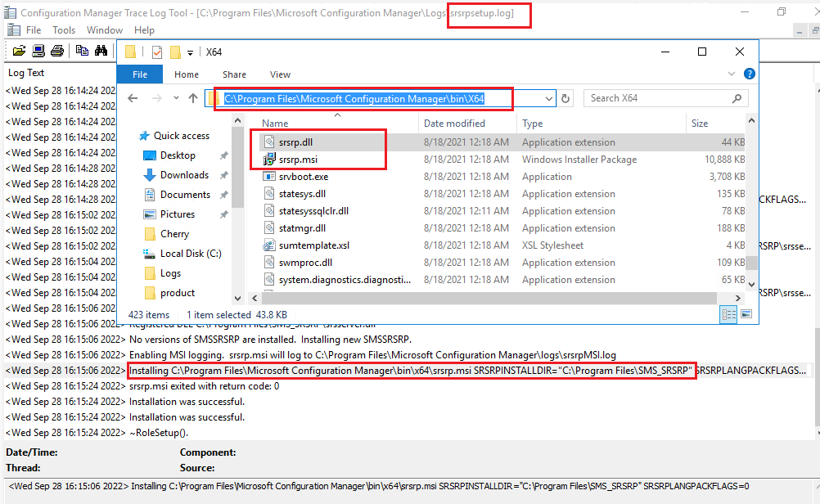The height and width of the screenshot is (504, 820).
Task: Open the address bar history dropdown
Action: coord(548,98)
